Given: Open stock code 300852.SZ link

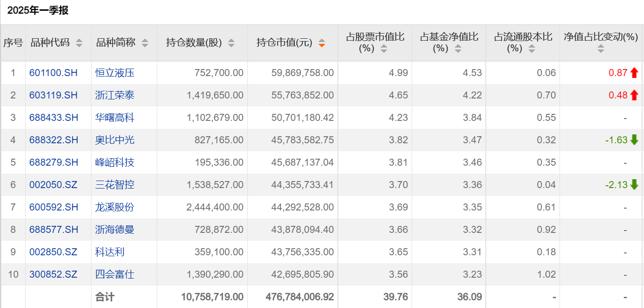Looking at the screenshot, I should [53, 274].
